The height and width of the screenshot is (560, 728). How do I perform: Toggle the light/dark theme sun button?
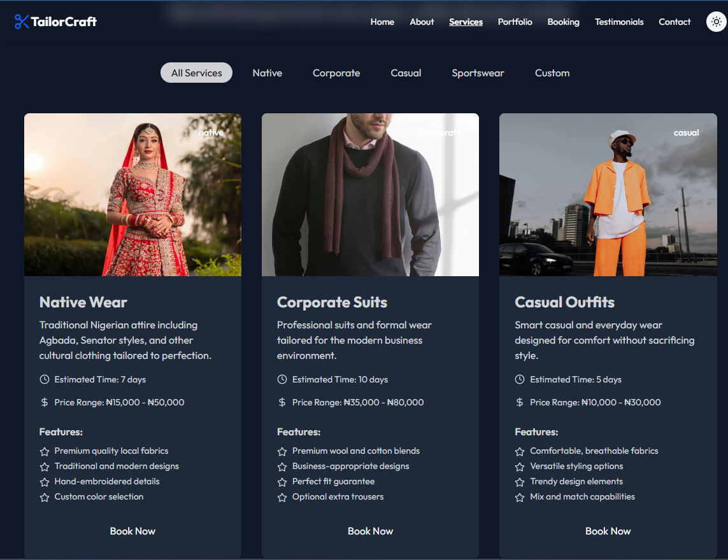click(x=717, y=22)
